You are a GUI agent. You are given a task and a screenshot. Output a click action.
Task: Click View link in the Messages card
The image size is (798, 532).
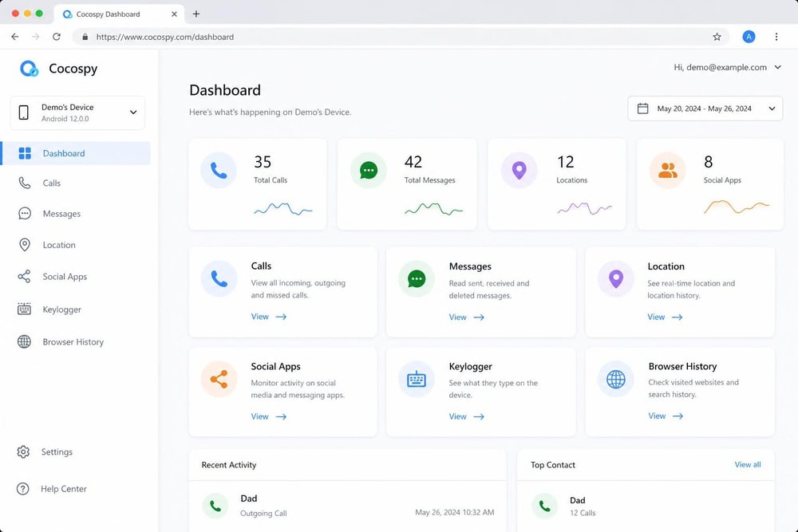point(466,317)
